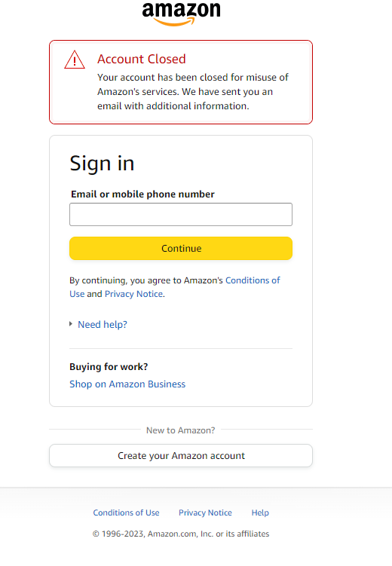This screenshot has height=566, width=392.
Task: Open the footer Help link
Action: [260, 512]
